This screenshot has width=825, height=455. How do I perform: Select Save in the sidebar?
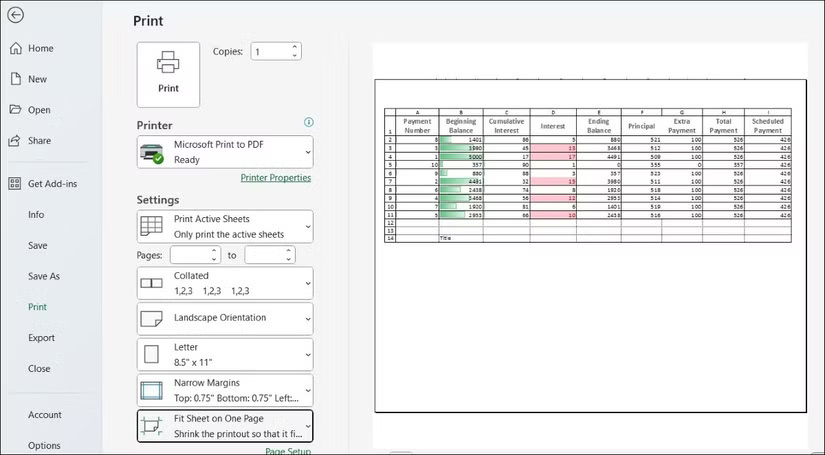[37, 245]
